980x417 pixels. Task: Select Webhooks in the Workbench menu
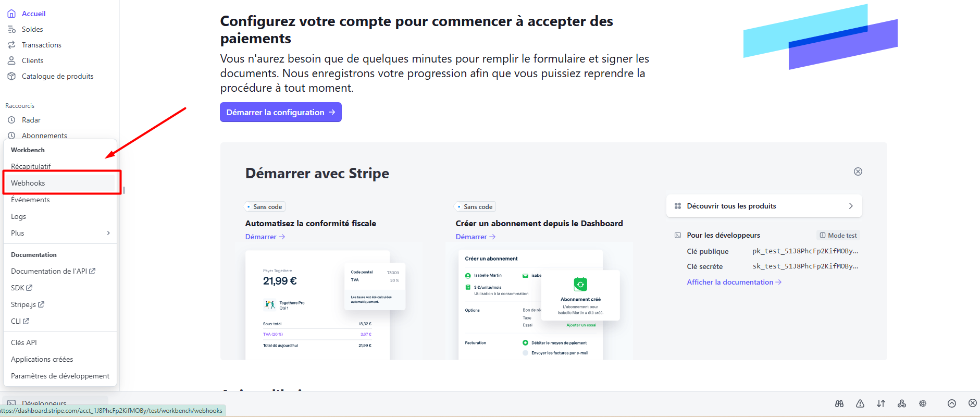pos(60,183)
